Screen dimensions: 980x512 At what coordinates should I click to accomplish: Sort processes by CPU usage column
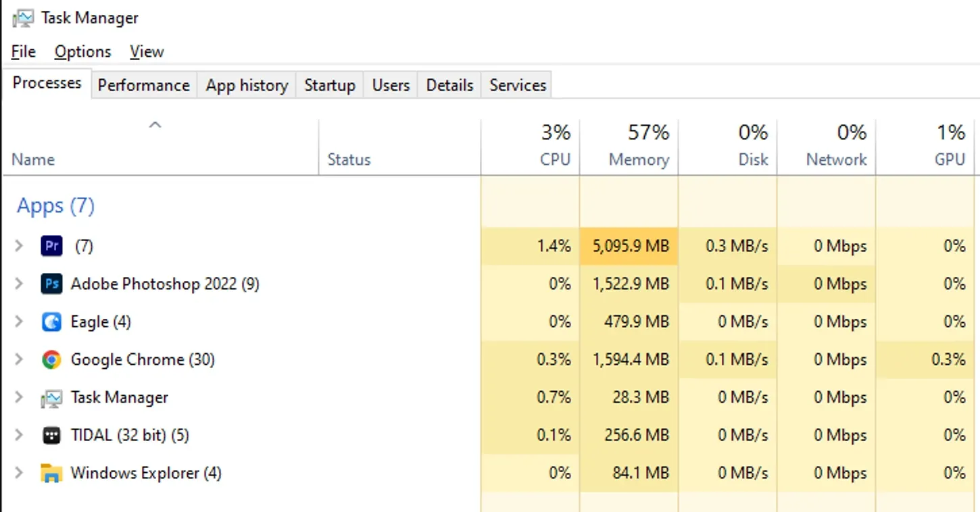(531, 147)
